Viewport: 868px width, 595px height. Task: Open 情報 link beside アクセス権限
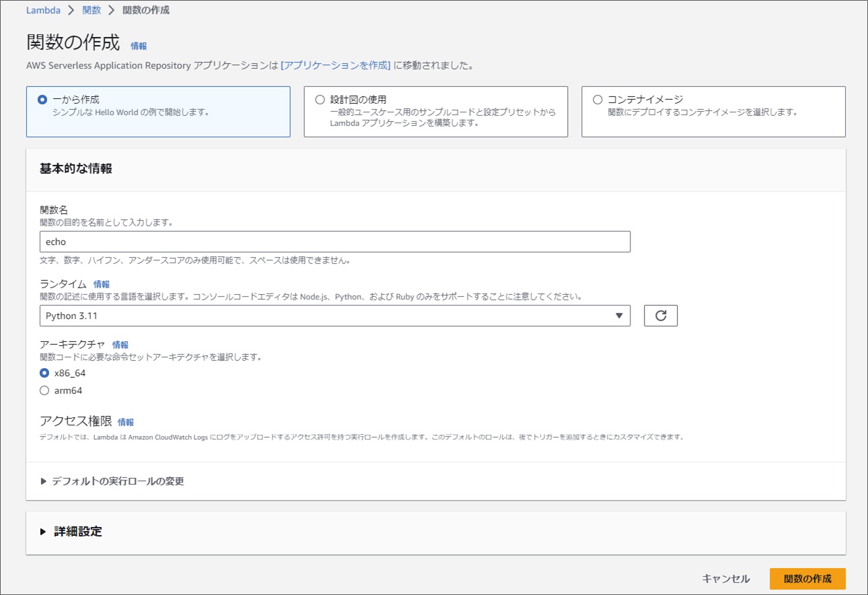pos(126,423)
